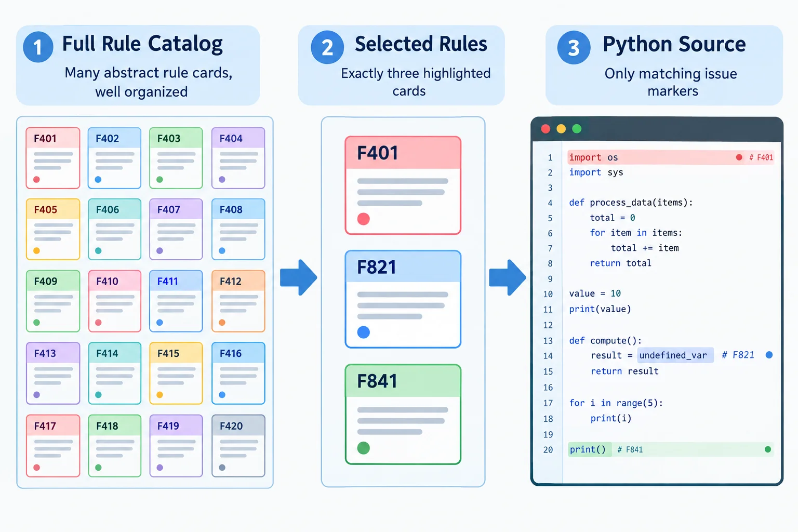Screen dimensions: 798x532
Task: Click the blue dot on the F821 card
Action: [364, 332]
